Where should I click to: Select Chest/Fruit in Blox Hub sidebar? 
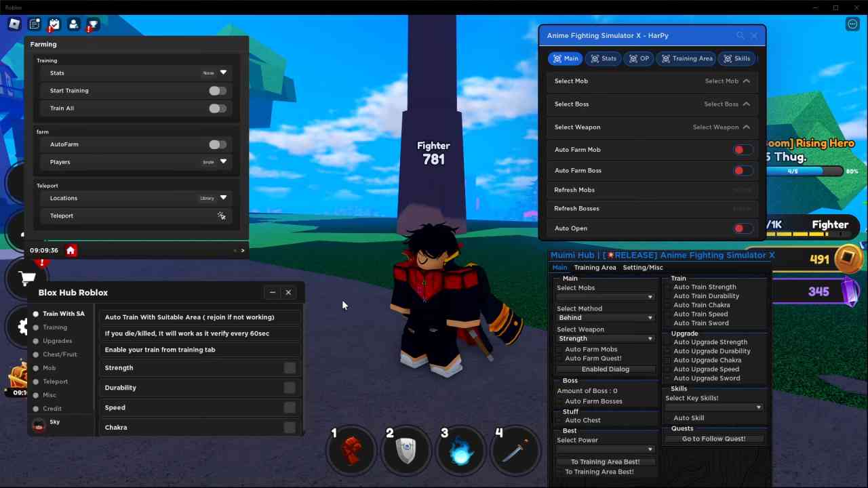pyautogui.click(x=60, y=354)
